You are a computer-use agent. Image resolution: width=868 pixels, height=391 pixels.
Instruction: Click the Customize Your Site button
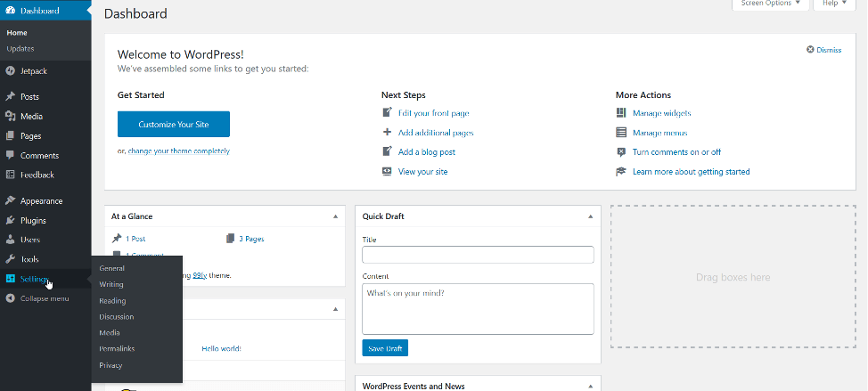click(173, 125)
